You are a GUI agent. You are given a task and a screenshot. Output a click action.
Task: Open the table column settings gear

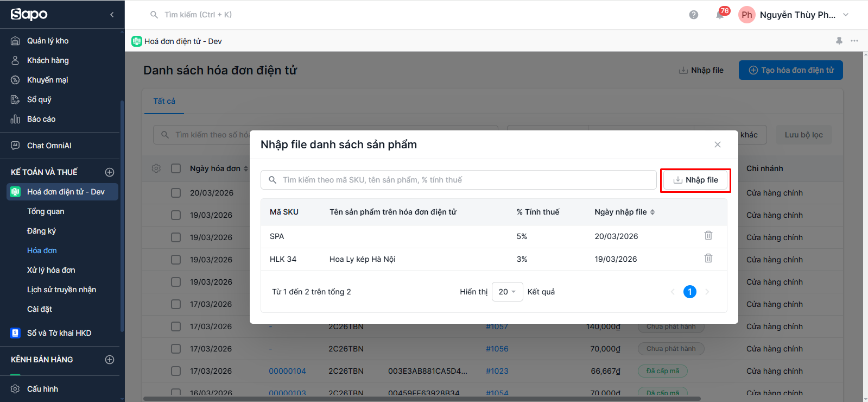pos(156,168)
